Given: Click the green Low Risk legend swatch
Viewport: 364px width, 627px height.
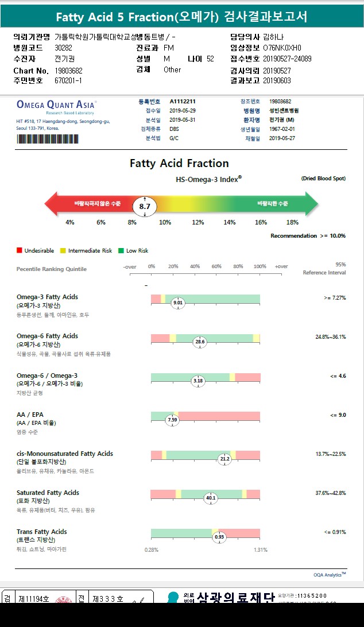Looking at the screenshot, I should 121,251.
